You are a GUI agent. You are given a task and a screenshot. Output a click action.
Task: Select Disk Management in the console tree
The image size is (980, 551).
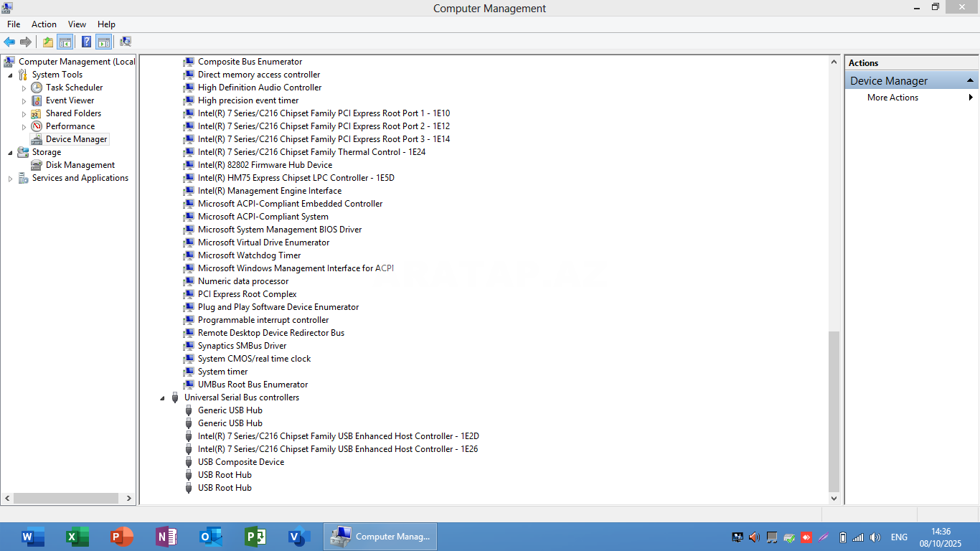click(x=80, y=165)
